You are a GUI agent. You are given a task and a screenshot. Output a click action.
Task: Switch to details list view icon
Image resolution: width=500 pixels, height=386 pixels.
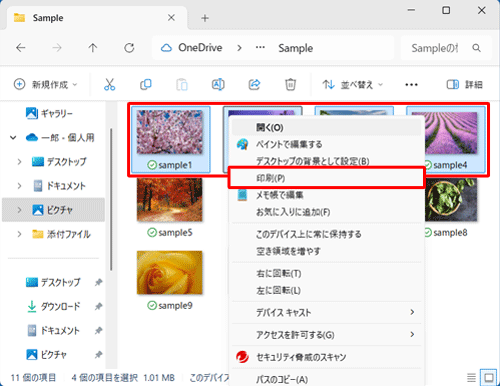click(471, 378)
